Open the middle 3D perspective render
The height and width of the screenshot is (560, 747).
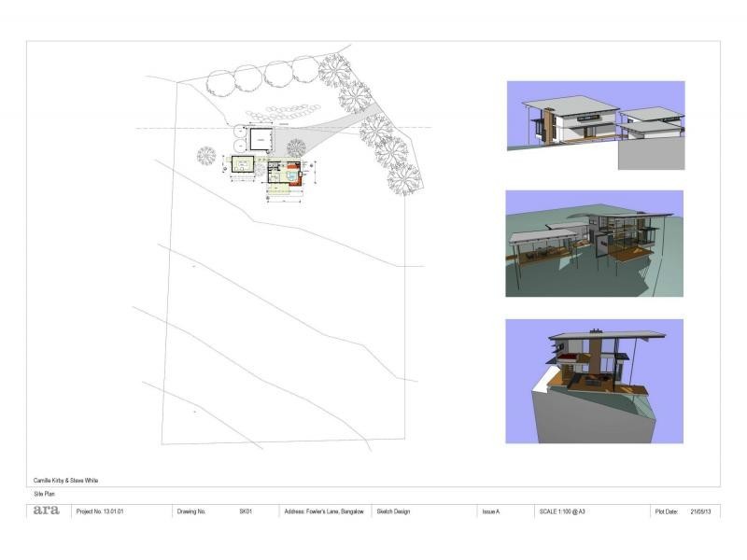point(594,244)
